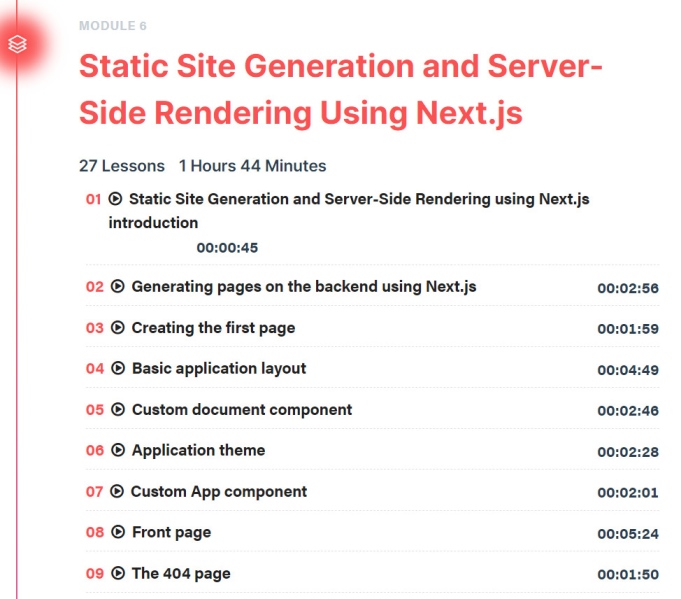This screenshot has width=681, height=599.
Task: Click play icon beside The 404 page
Action: pos(118,573)
